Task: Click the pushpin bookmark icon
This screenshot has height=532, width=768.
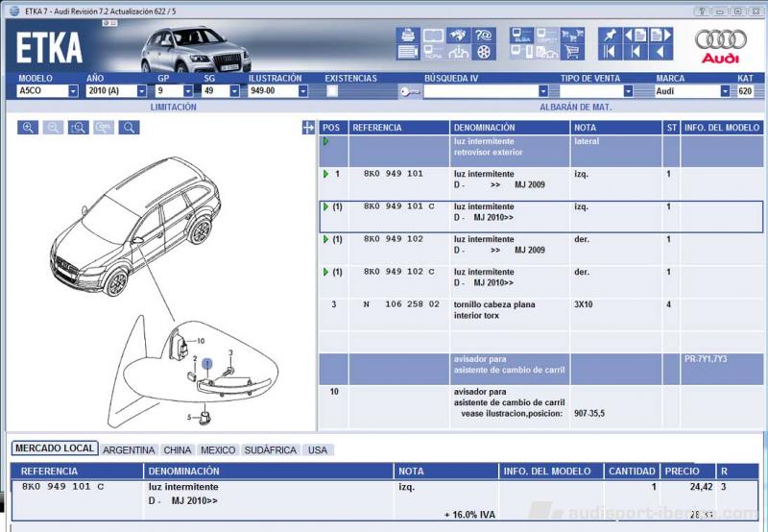Action: coord(610,36)
